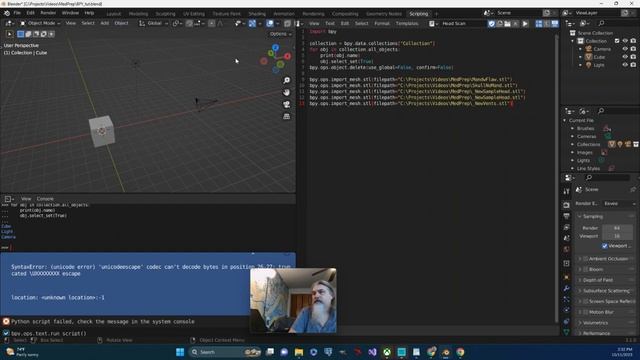640x360 pixels.
Task: Hide the Cube in viewport via eye icon
Action: pos(625,57)
